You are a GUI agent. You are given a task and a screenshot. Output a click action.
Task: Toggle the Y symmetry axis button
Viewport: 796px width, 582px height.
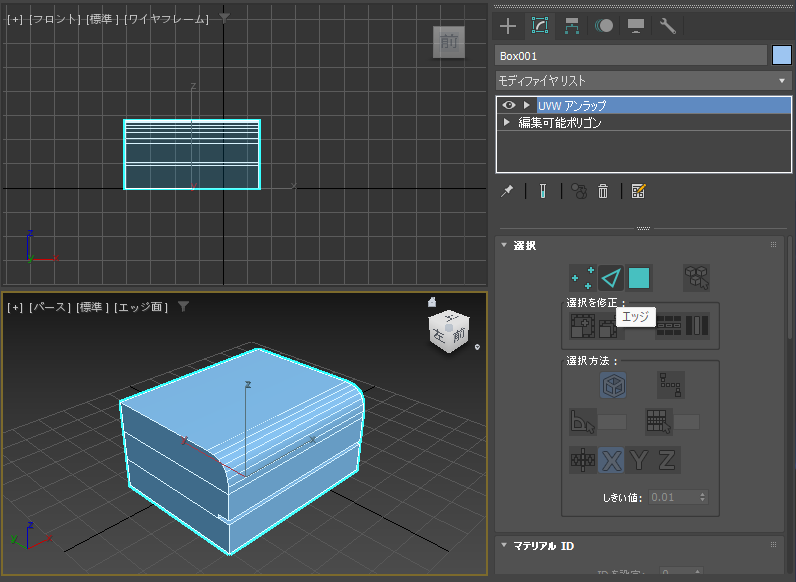click(x=639, y=460)
